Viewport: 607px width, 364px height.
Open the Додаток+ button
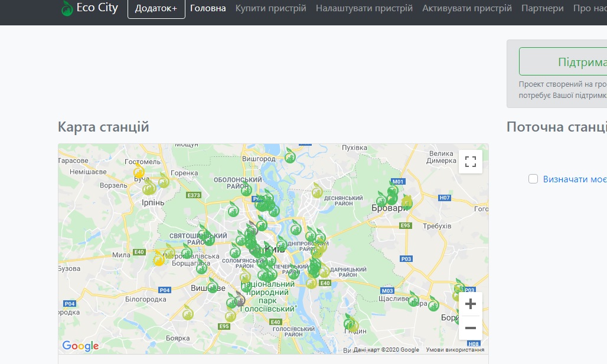(x=156, y=9)
